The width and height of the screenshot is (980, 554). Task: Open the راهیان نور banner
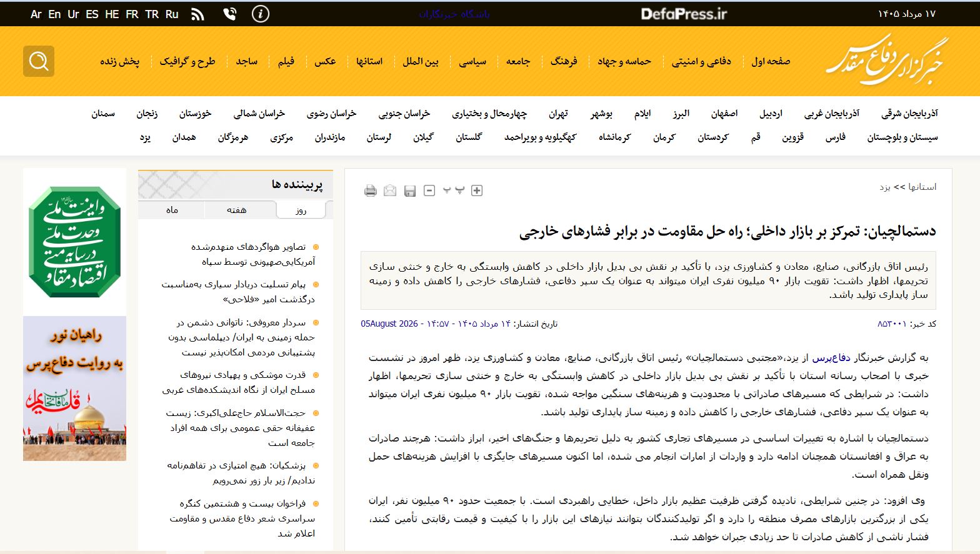point(74,388)
